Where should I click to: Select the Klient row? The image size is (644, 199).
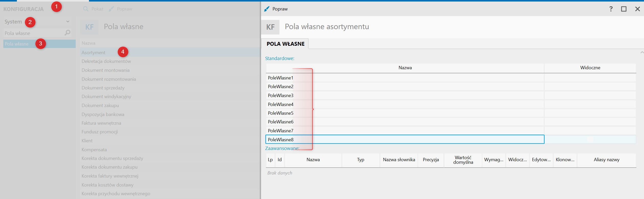[x=170, y=141]
